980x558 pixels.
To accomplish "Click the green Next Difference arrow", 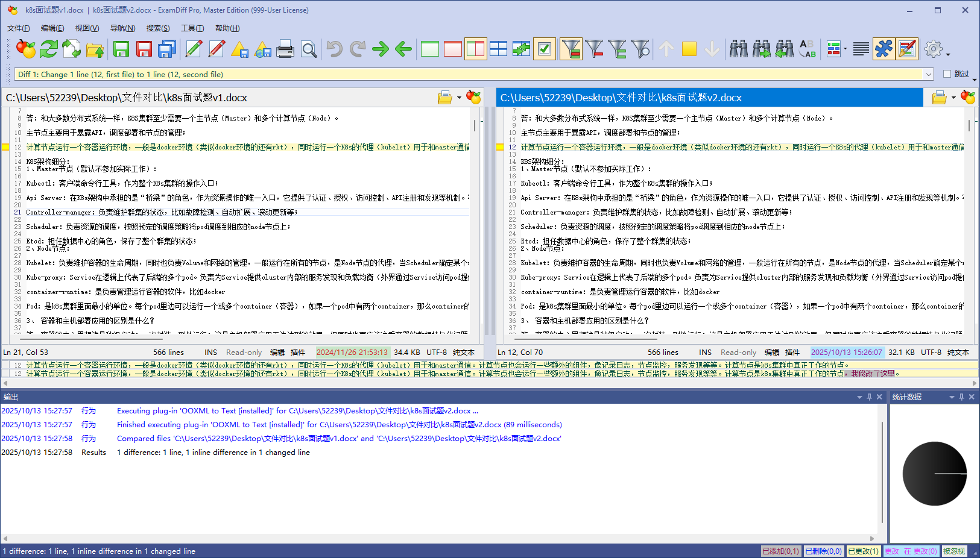I will [x=381, y=49].
